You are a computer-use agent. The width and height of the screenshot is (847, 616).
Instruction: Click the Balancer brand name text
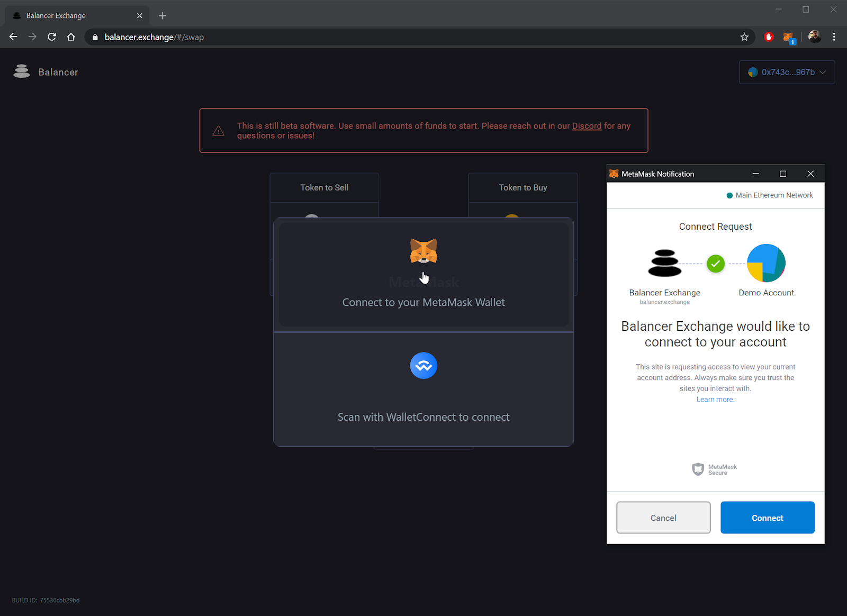tap(58, 72)
